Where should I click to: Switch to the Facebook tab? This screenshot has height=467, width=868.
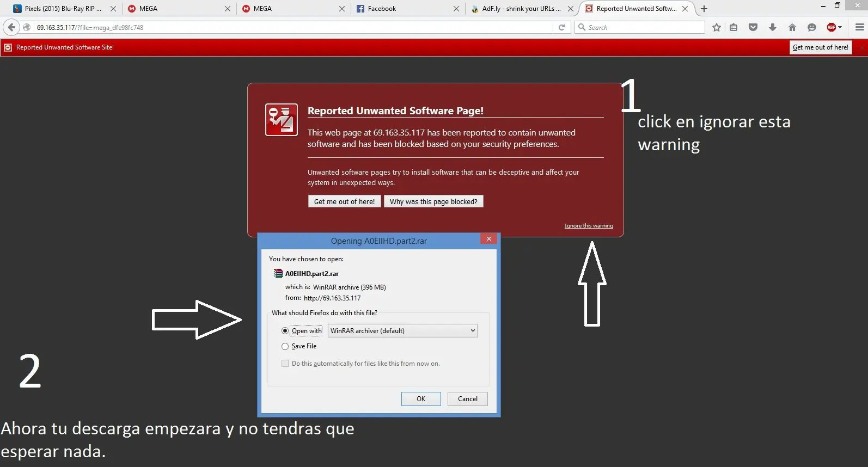407,9
